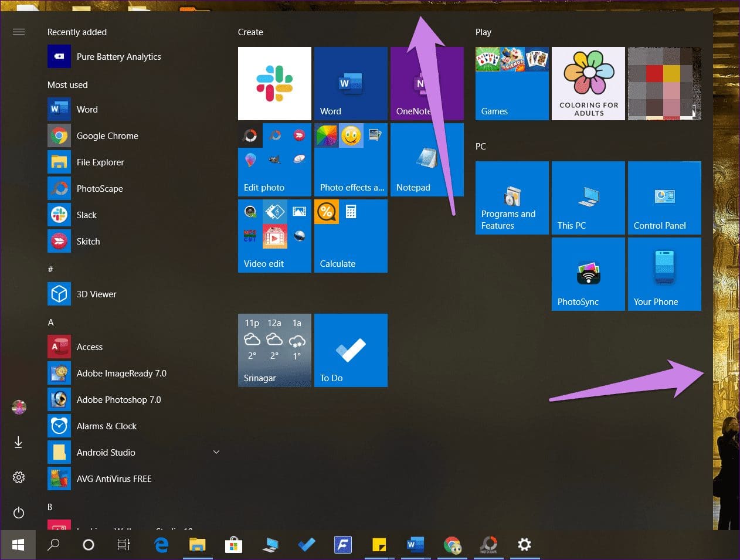The image size is (740, 560).
Task: Switch to Chrome on the taskbar
Action: click(x=452, y=545)
